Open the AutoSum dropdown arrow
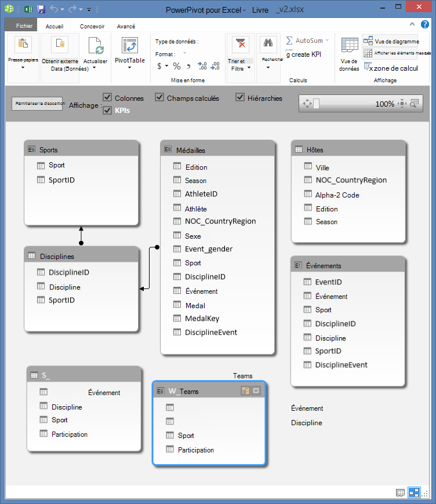Screen dimensions: 436x504 pyautogui.click(x=327, y=41)
